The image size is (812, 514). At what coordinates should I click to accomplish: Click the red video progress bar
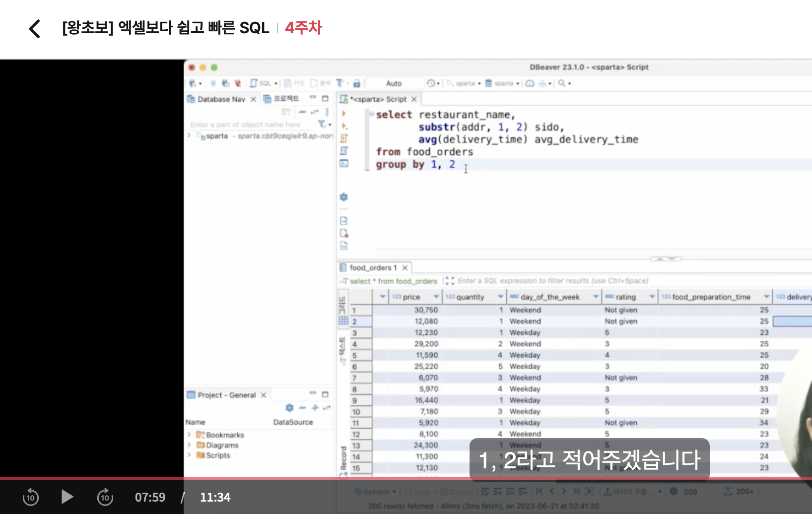406,478
